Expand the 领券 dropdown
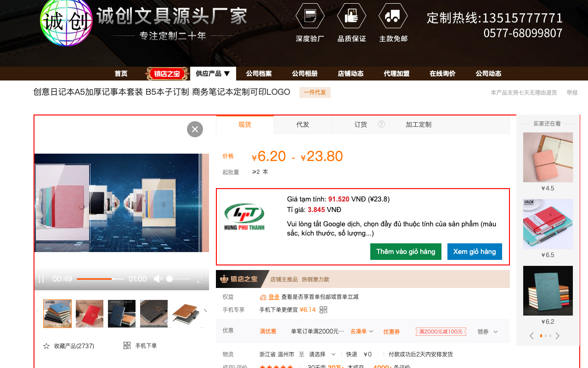Viewport: 588px width, 368px height. click(x=487, y=332)
